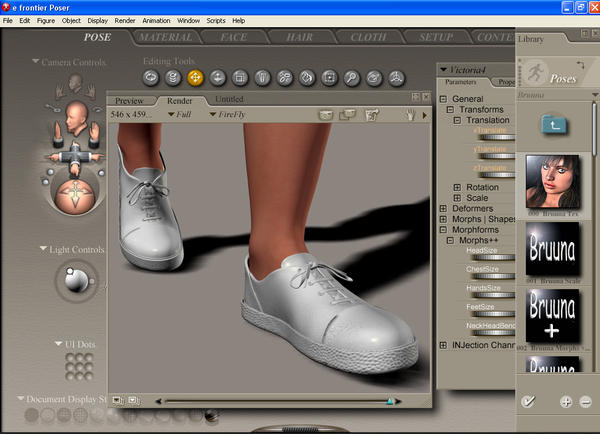Select the Scale editing tool
The height and width of the screenshot is (434, 600).
pyautogui.click(x=240, y=78)
